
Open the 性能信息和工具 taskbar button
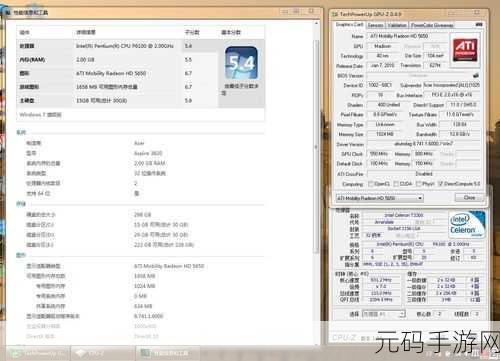point(168,353)
